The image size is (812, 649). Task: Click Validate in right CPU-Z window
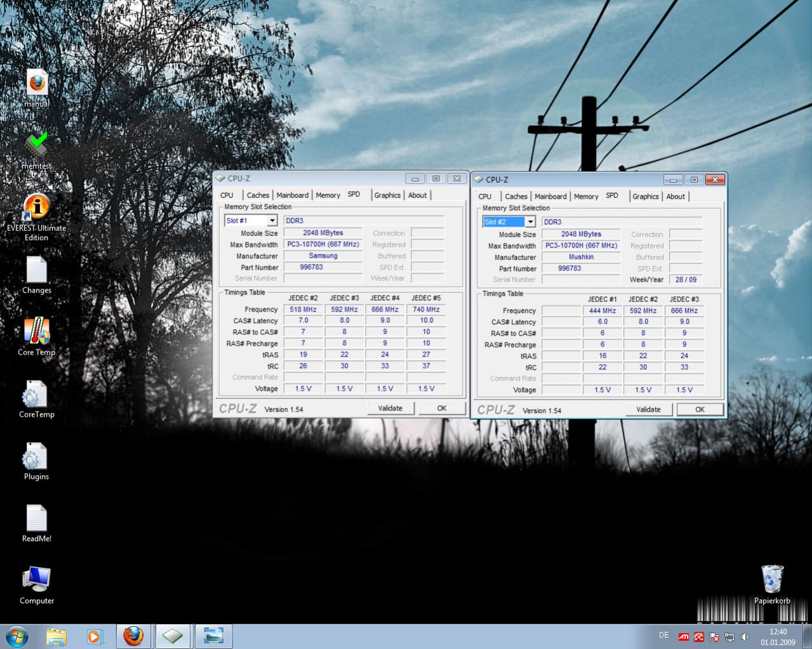(x=648, y=410)
